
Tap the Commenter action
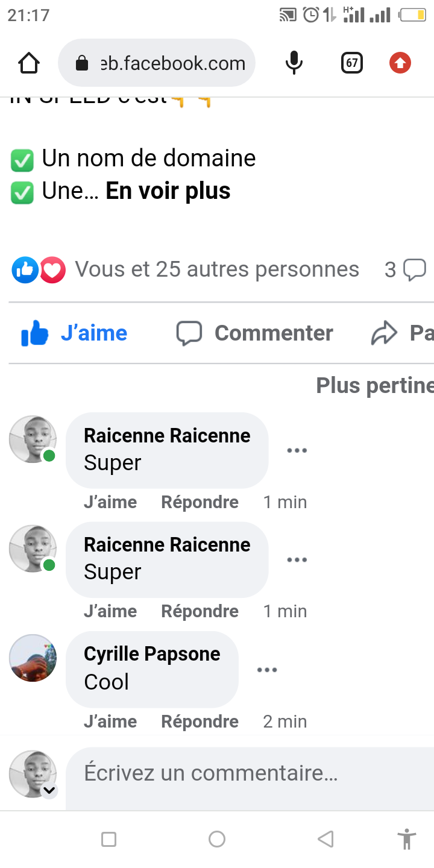255,333
